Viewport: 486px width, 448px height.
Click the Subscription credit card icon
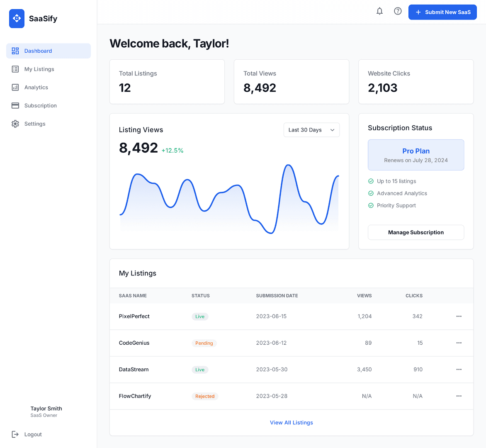15,106
